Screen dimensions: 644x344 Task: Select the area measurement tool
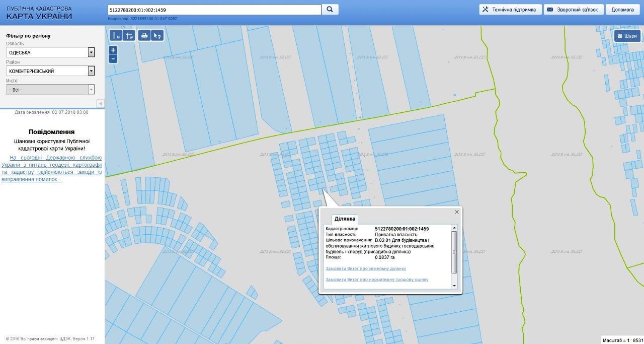[x=129, y=36]
